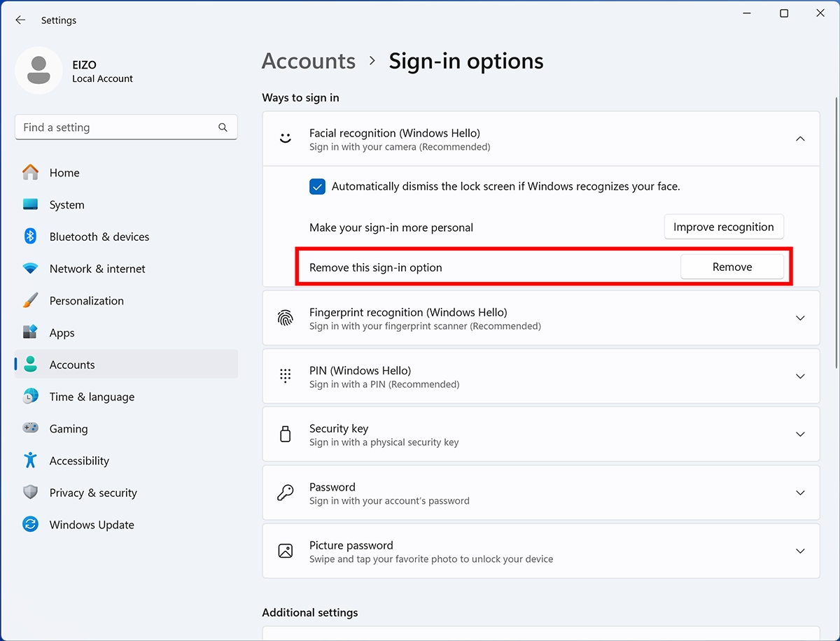Expand the Password chevron
The width and height of the screenshot is (840, 641).
pyautogui.click(x=800, y=493)
